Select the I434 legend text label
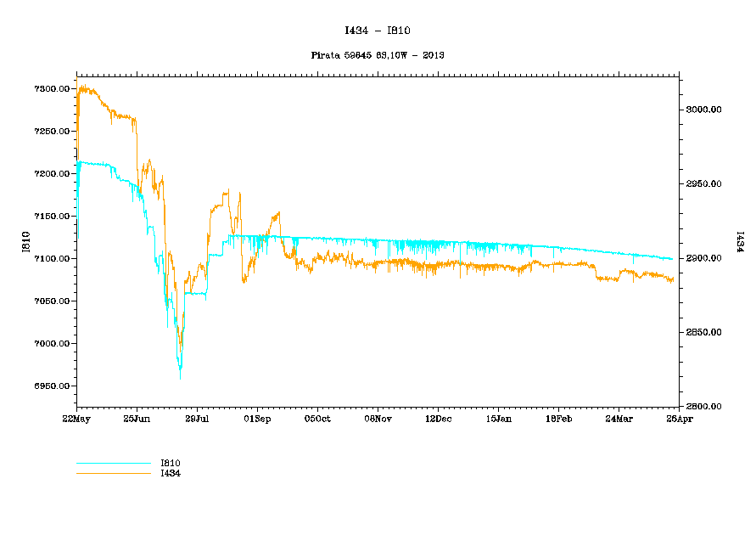Image resolution: width=756 pixels, height=535 pixels. click(x=171, y=473)
